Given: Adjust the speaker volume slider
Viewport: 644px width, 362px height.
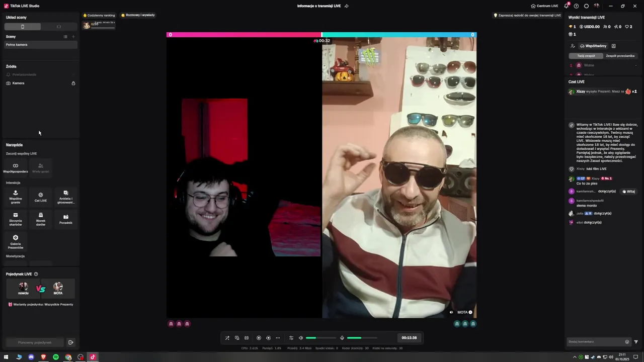Looking at the screenshot, I should pyautogui.click(x=320, y=338).
